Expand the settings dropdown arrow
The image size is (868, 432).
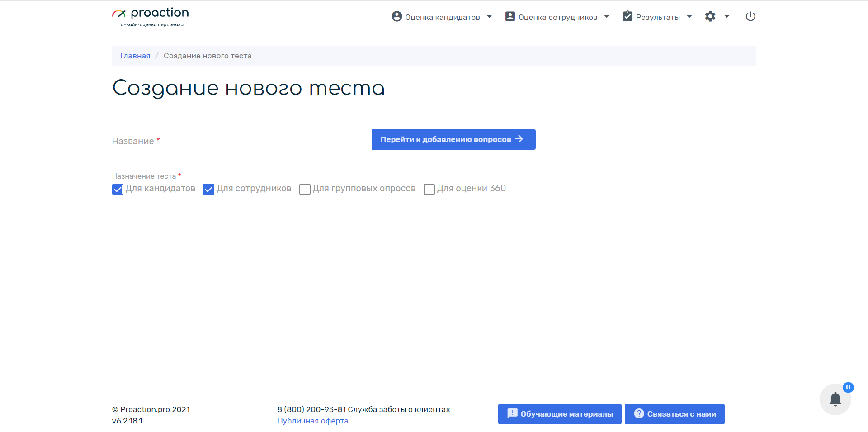[x=727, y=17]
